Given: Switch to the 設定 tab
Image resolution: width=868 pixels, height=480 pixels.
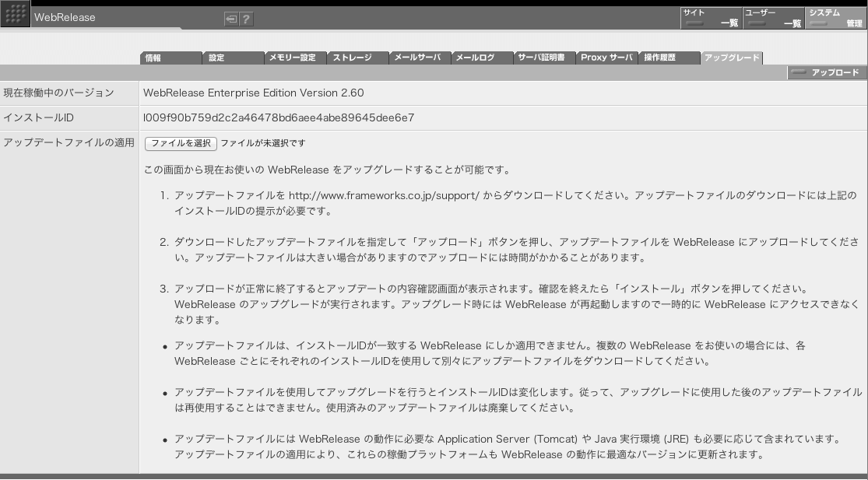Looking at the screenshot, I should 234,58.
